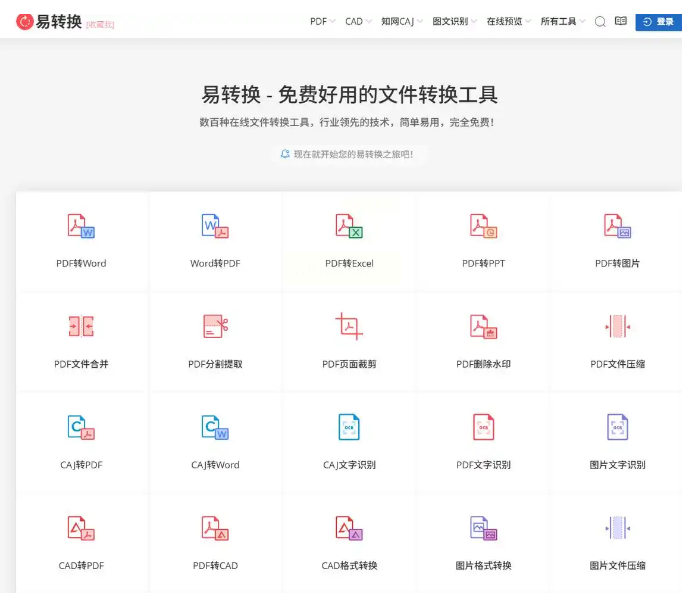Open the PDF转图片 tool icon
This screenshot has width=682, height=593.
[617, 226]
